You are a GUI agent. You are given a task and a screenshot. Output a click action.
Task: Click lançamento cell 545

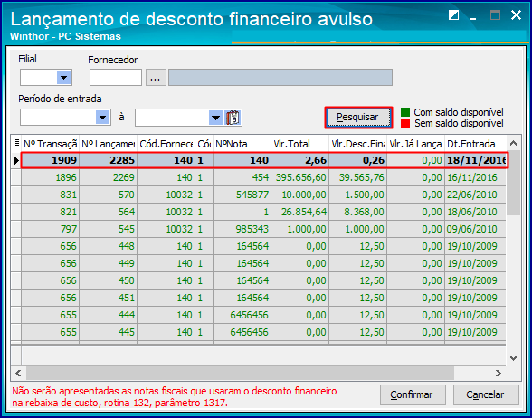point(109,229)
